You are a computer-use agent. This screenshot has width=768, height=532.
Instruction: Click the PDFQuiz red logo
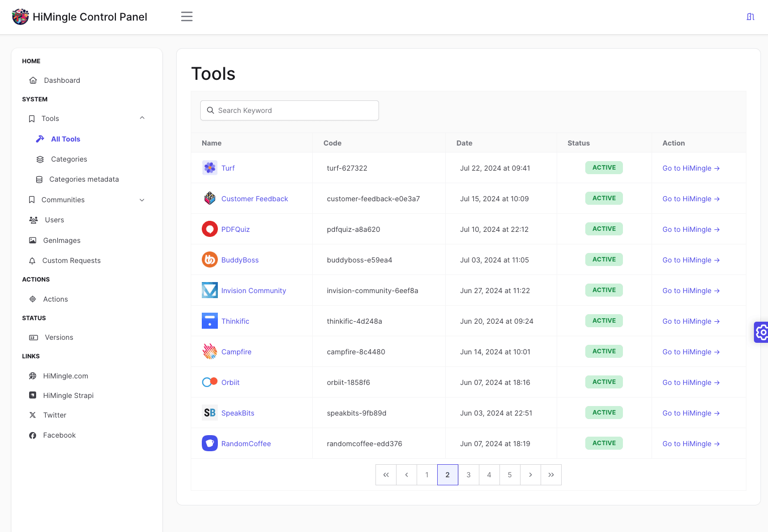[x=210, y=229]
